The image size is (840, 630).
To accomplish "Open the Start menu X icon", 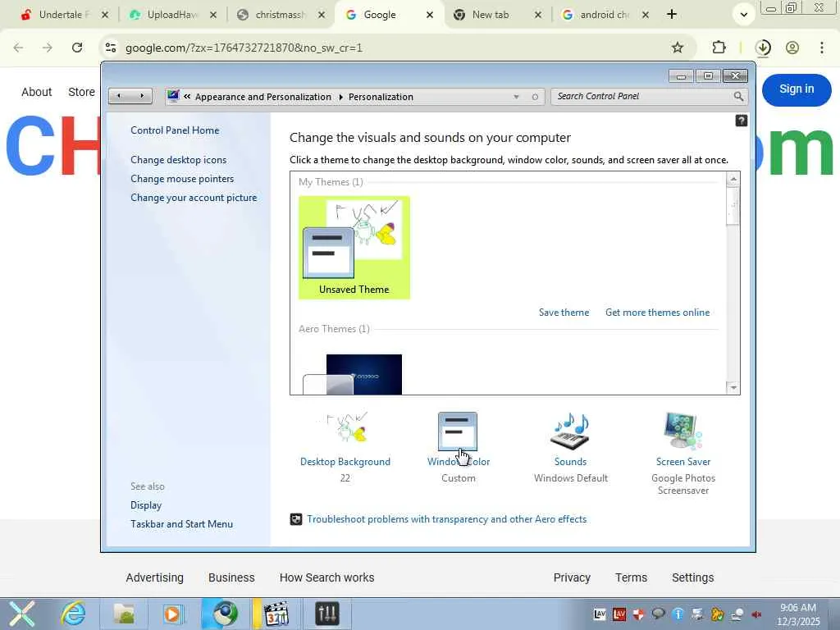I will coord(21,614).
